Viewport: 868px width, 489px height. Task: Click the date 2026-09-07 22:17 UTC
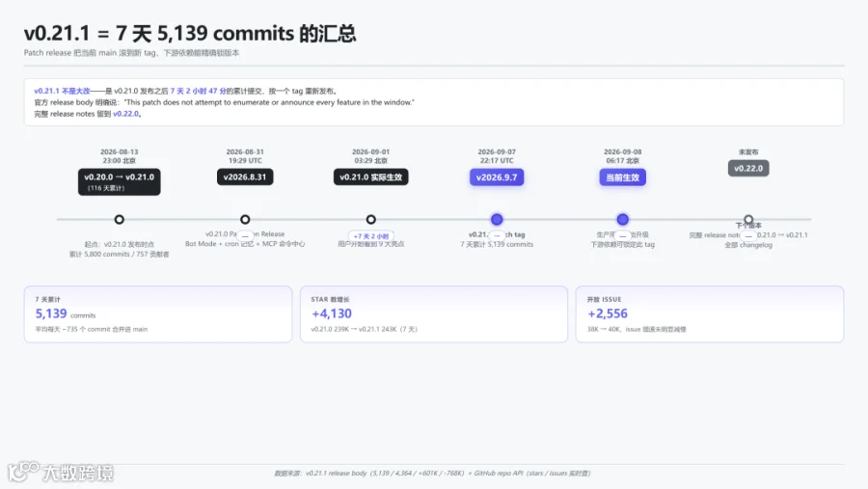click(x=497, y=156)
